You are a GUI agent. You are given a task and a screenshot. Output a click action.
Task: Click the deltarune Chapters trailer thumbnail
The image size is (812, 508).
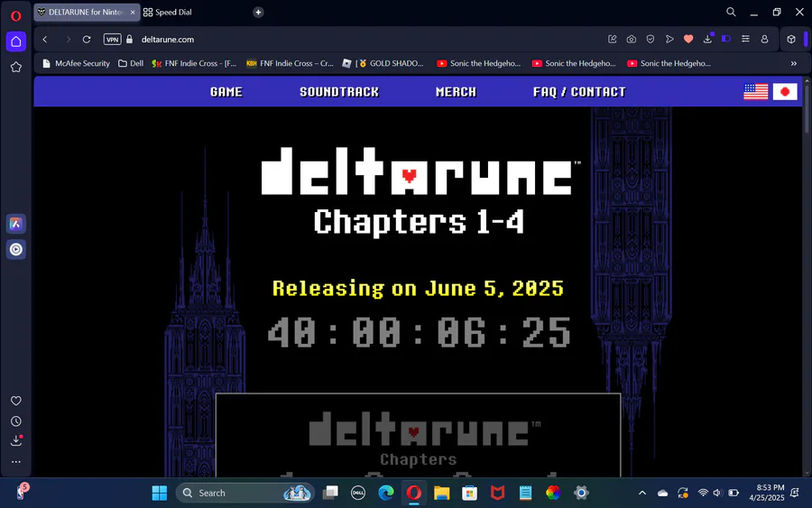coord(418,435)
